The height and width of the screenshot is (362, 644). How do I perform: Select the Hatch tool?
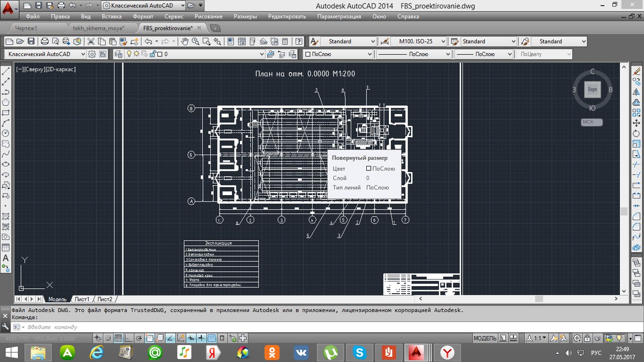point(6,216)
